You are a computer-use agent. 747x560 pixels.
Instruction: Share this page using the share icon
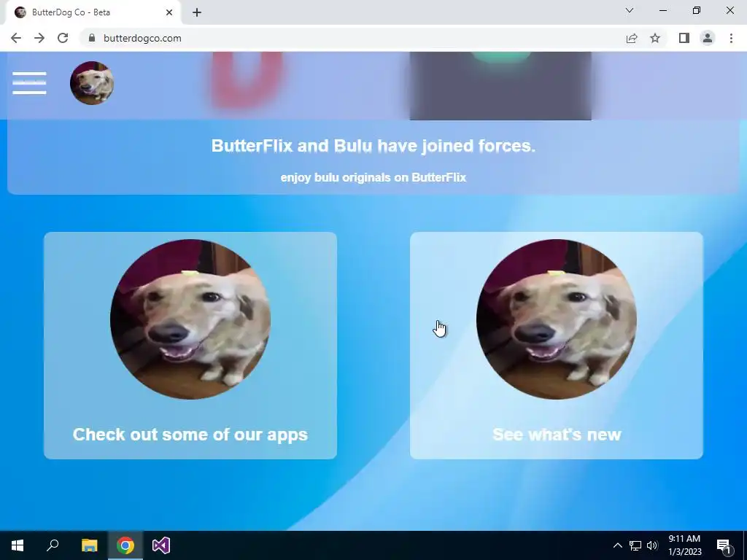tap(632, 38)
